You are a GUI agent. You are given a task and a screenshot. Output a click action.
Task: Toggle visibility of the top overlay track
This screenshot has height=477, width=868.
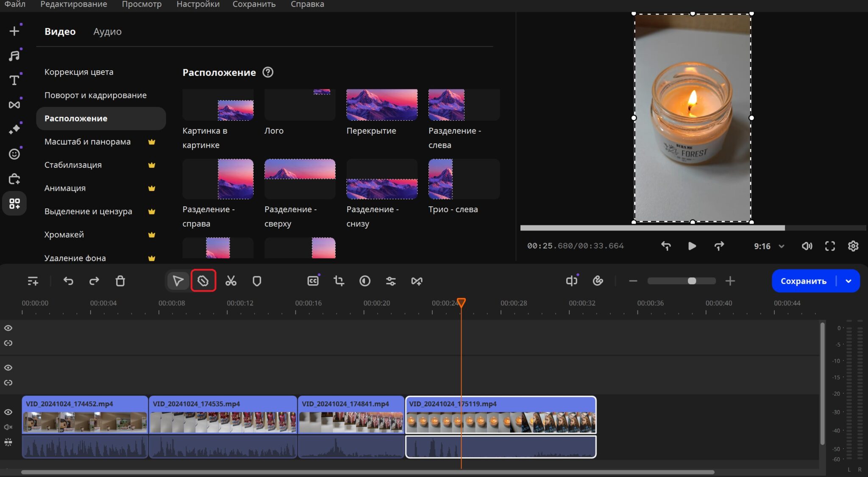8,328
